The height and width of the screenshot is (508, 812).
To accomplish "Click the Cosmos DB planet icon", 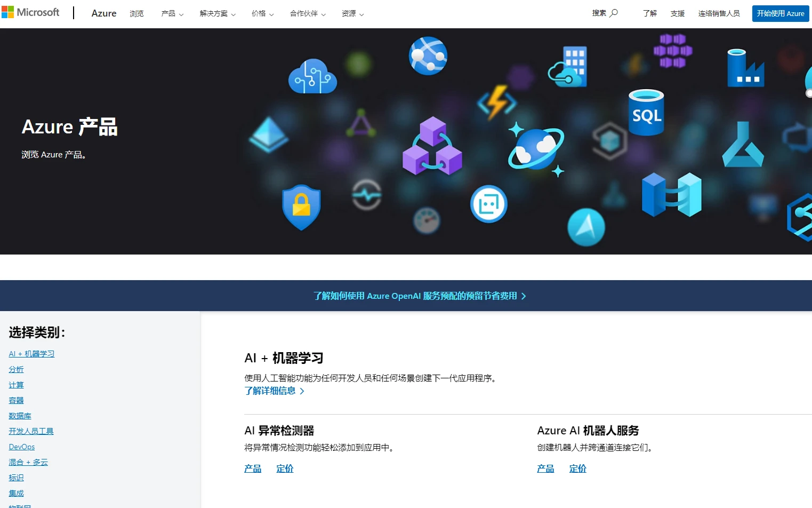I will (x=536, y=149).
